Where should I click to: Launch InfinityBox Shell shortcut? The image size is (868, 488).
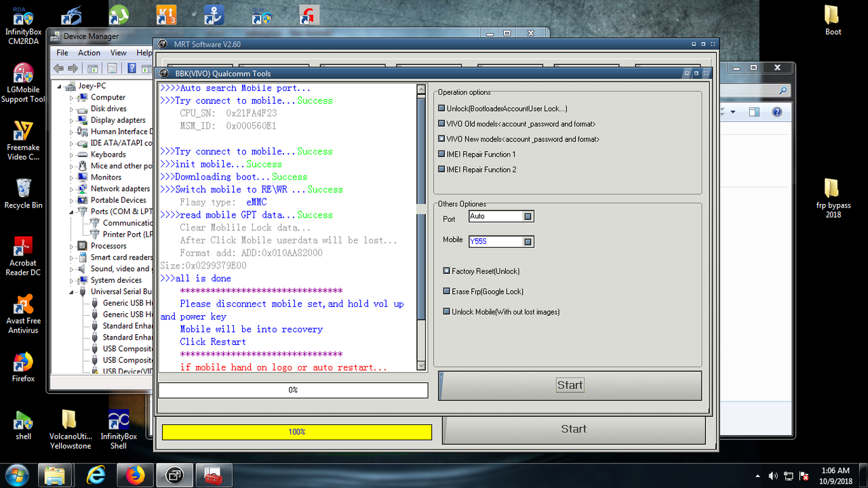(119, 430)
